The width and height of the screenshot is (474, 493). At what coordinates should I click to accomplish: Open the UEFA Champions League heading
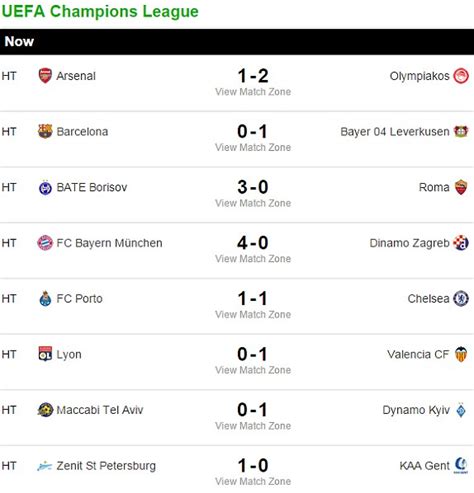(100, 11)
